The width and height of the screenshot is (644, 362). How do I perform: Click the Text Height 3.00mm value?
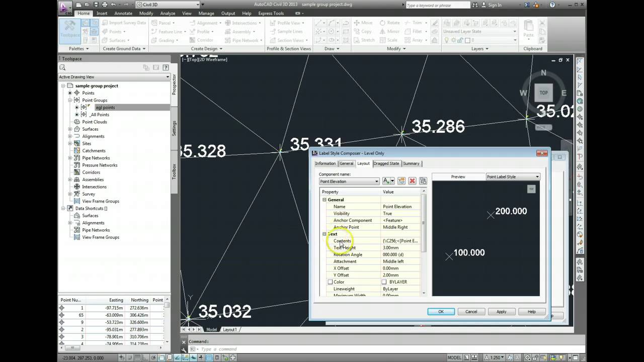click(400, 248)
